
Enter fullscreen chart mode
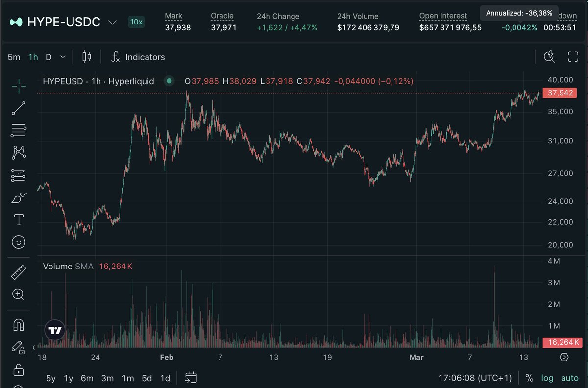point(573,57)
